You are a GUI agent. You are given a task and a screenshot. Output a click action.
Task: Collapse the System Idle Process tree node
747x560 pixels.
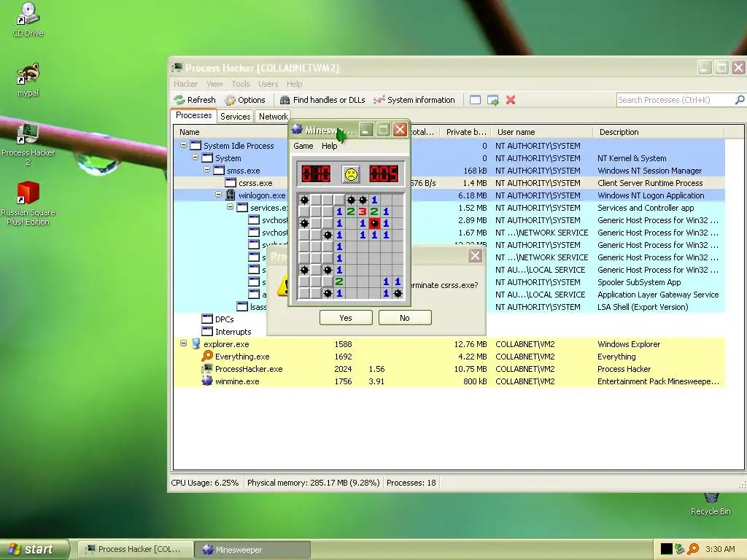[183, 145]
